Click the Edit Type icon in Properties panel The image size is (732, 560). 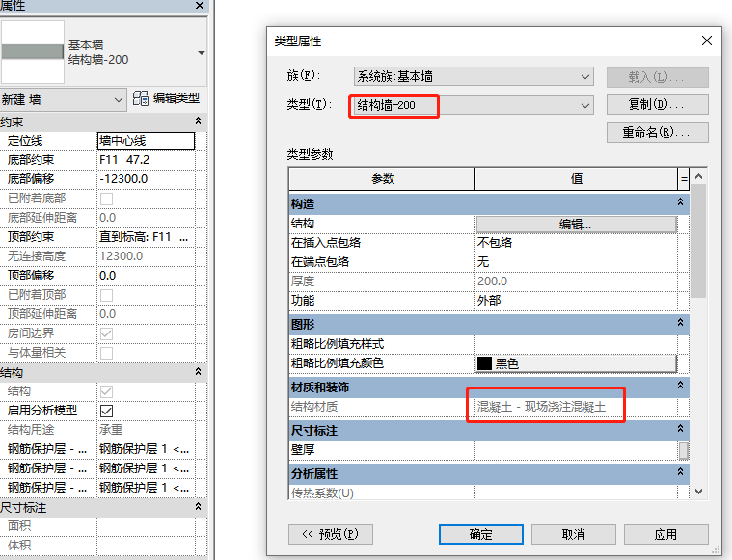[x=141, y=98]
